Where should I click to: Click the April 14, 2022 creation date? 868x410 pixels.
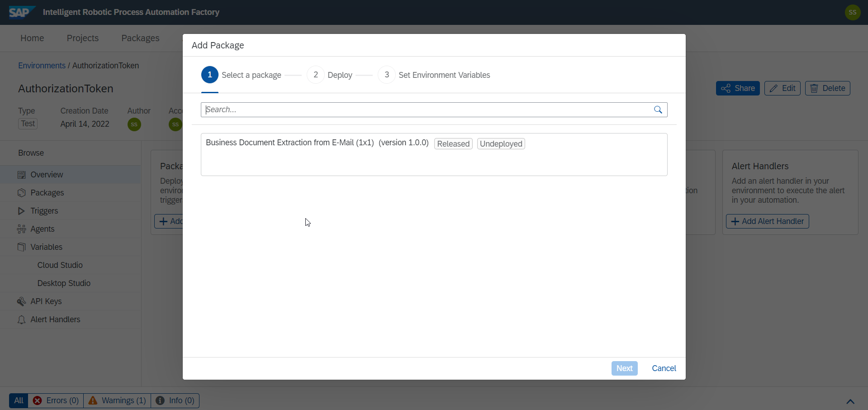coord(85,124)
